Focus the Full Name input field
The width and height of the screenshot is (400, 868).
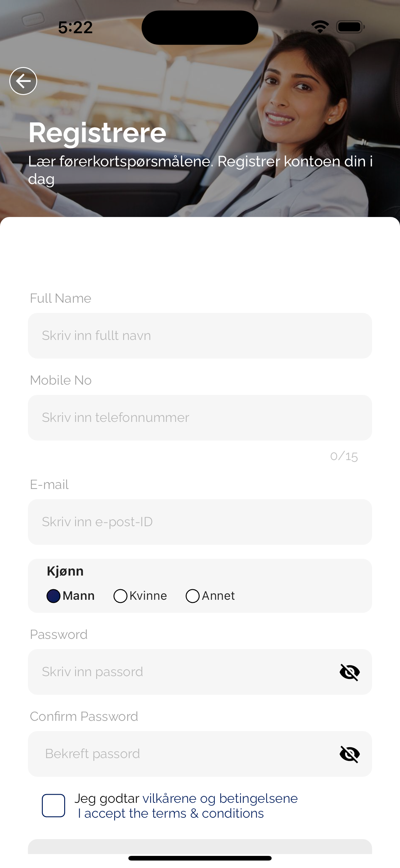tap(200, 336)
